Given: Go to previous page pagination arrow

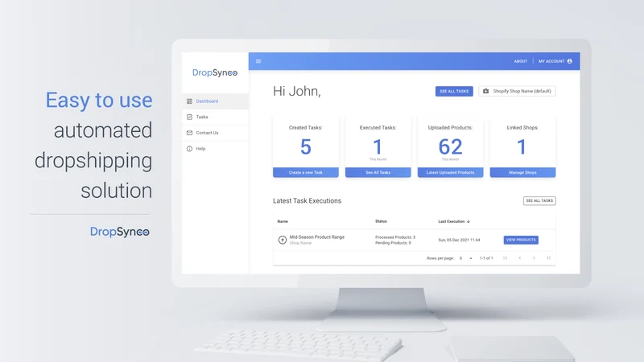Looking at the screenshot, I should pos(519,257).
